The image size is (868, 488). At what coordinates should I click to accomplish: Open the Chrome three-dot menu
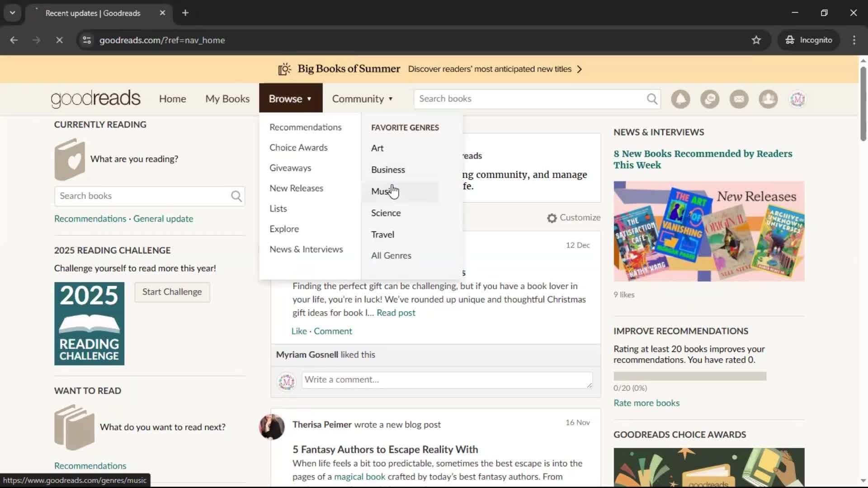click(854, 40)
